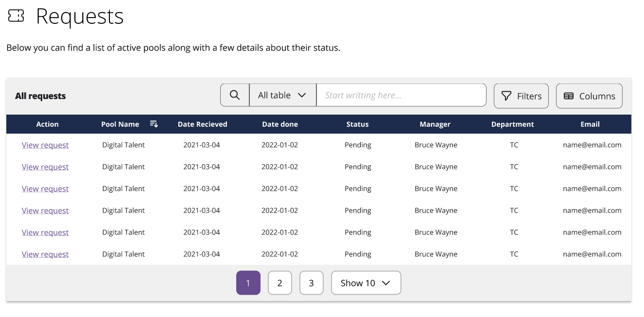Click the 'Below you can find' description text
This screenshot has width=644, height=317.
pyautogui.click(x=174, y=48)
